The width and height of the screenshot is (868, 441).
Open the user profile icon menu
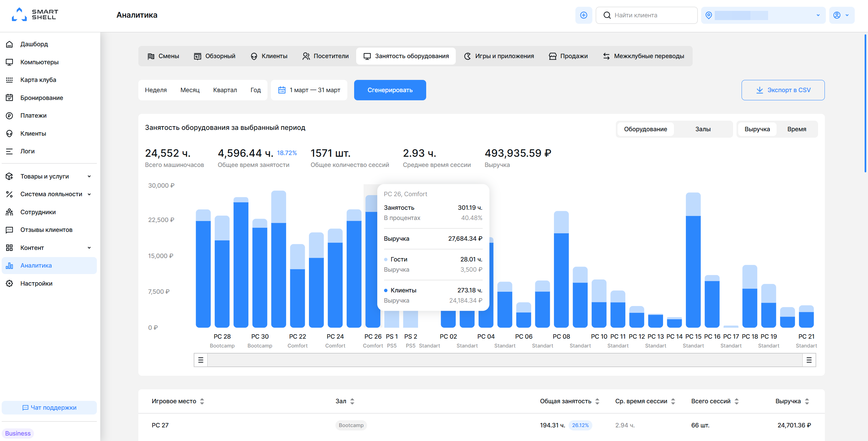click(x=841, y=15)
